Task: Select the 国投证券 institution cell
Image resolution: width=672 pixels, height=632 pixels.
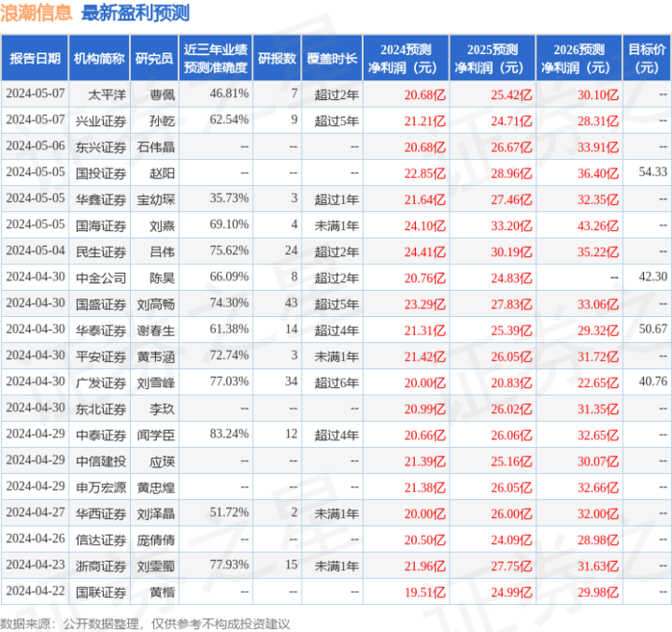Action: pyautogui.click(x=101, y=173)
